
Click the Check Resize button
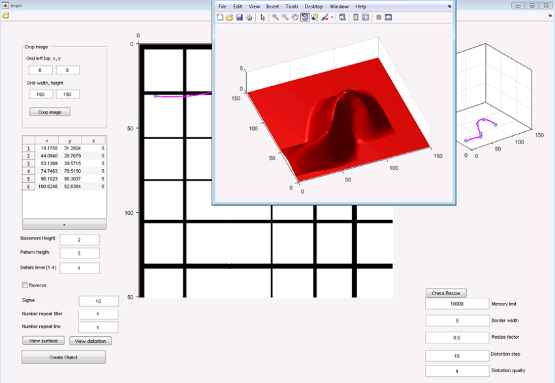446,293
